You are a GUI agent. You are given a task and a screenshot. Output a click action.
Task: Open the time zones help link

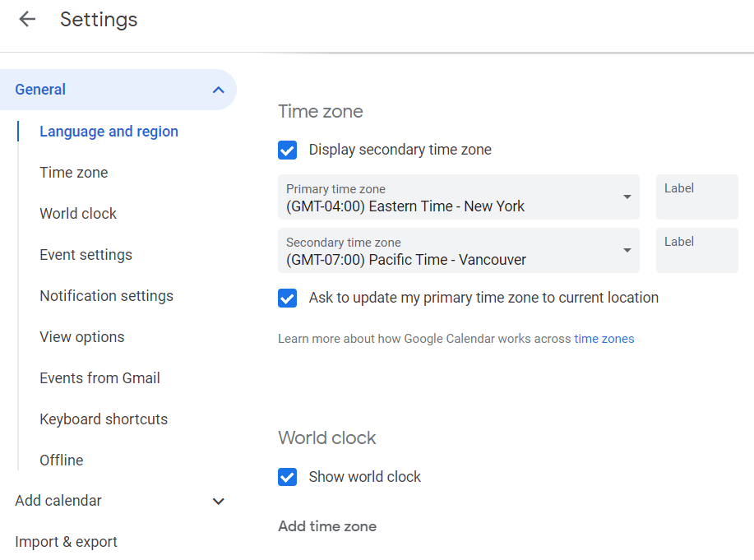[x=604, y=339]
